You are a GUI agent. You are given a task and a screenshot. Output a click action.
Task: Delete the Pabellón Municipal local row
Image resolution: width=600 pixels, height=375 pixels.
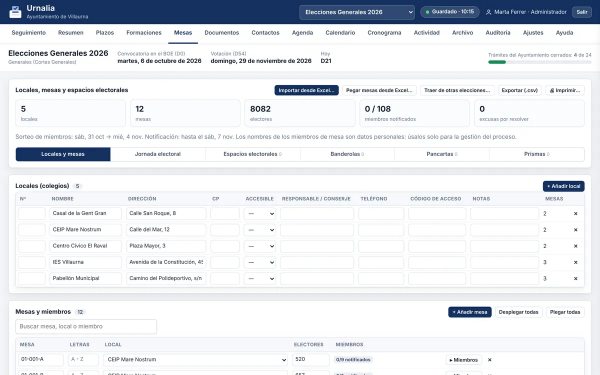point(576,279)
